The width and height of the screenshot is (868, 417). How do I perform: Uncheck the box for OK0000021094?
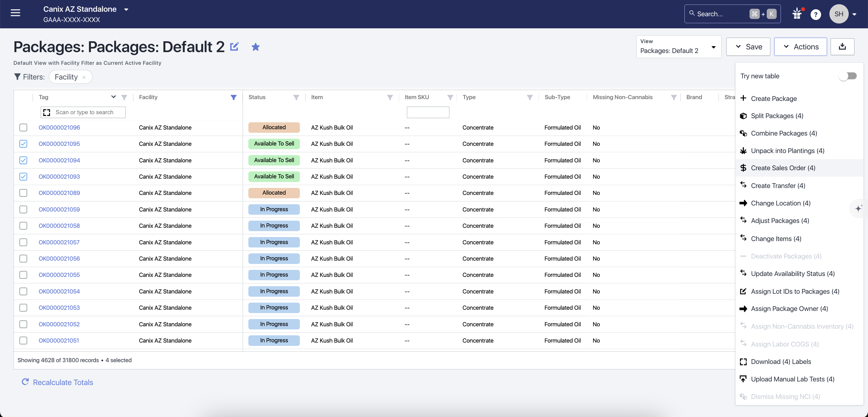23,160
